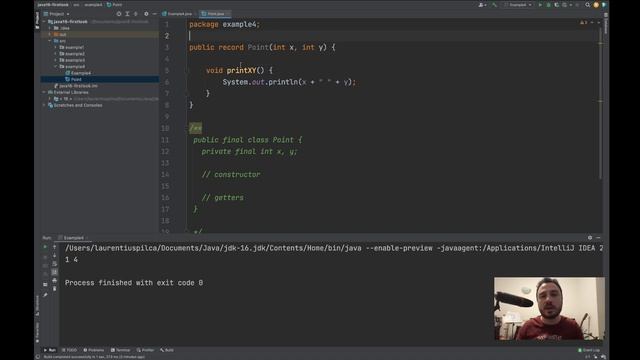Run the Example4 configuration with green play icon
Viewport: 640px width, 360px height.
pos(540,5)
